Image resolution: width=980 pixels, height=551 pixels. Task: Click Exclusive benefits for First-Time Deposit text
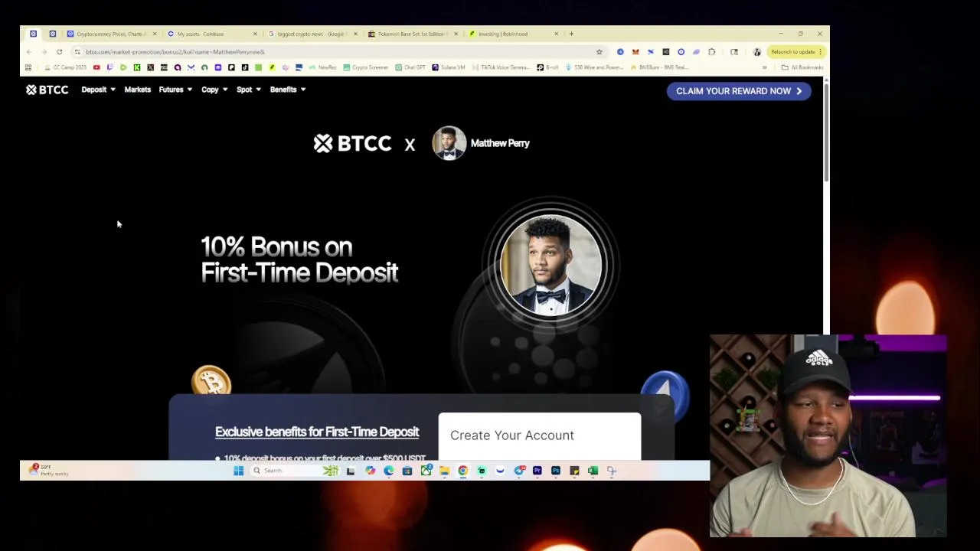(x=317, y=432)
